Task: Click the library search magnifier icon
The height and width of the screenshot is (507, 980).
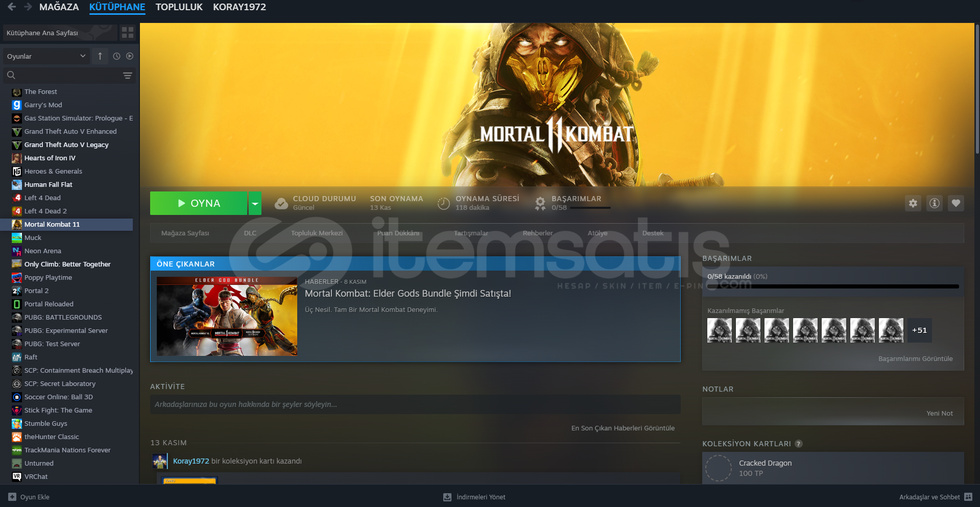Action: click(x=11, y=75)
